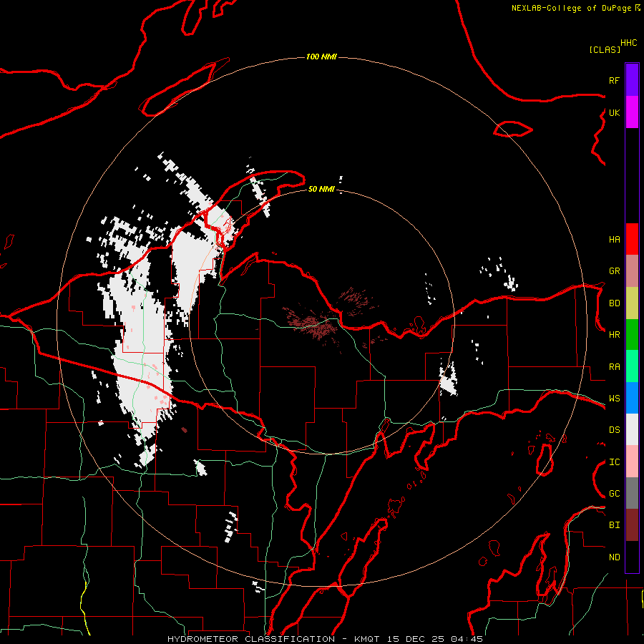Screen dimensions: 644x644
Task: Click the "50 NMI" range ring label
Action: (x=321, y=189)
